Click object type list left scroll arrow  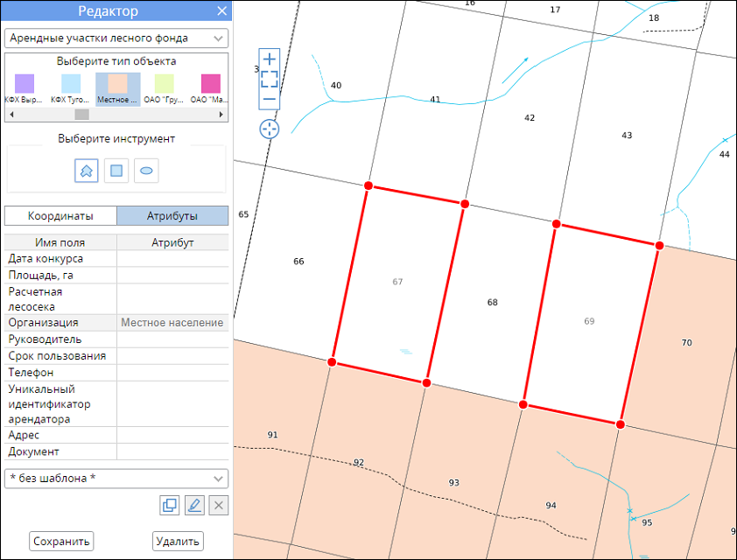11,114
